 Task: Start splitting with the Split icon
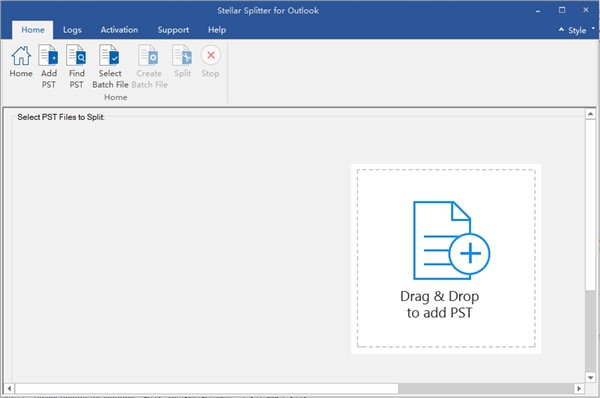pos(182,55)
